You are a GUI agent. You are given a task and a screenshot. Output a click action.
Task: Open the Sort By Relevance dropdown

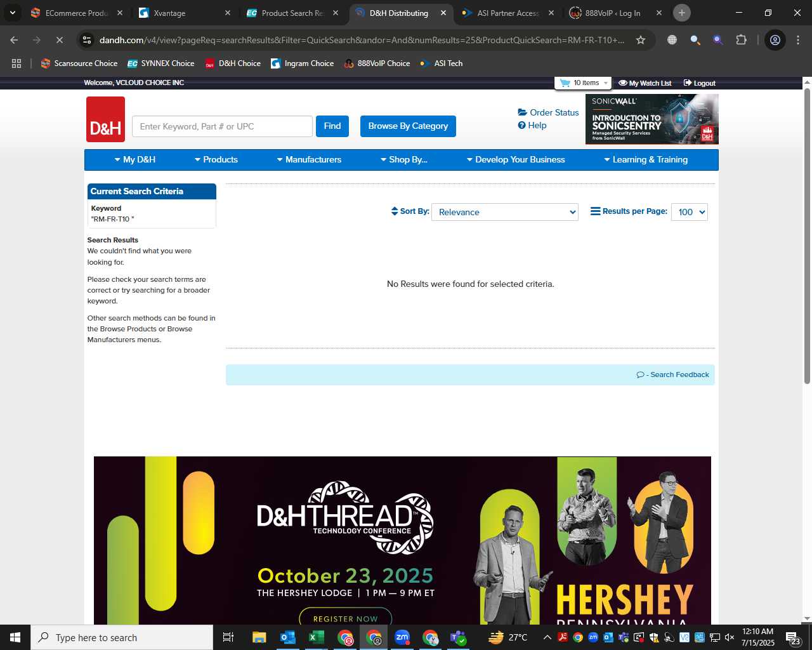click(505, 212)
